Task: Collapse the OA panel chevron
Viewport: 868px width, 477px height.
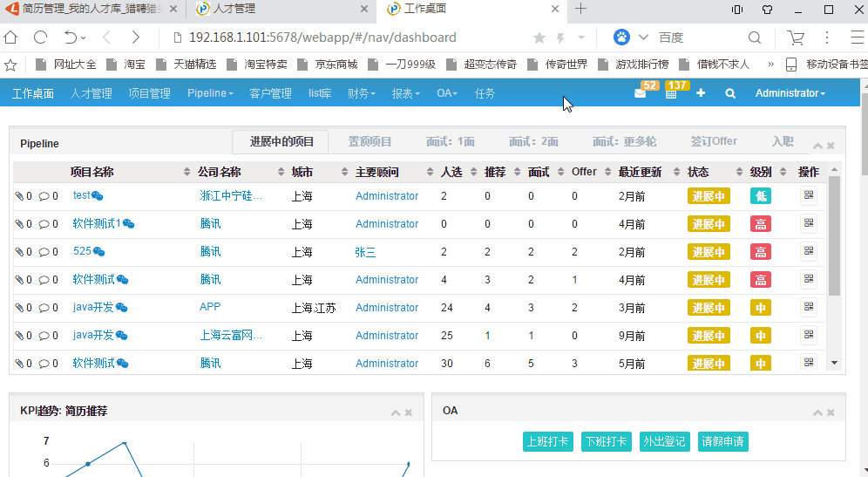Action: (x=817, y=412)
